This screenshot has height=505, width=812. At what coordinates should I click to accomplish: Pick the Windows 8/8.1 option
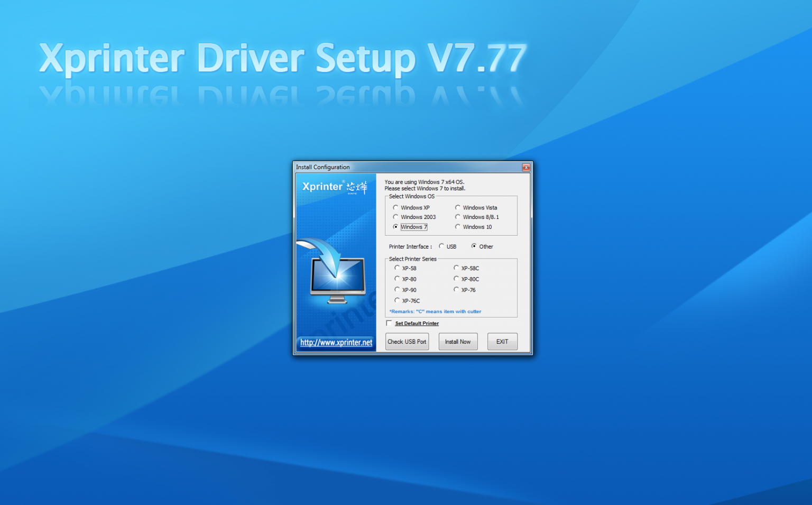point(458,217)
